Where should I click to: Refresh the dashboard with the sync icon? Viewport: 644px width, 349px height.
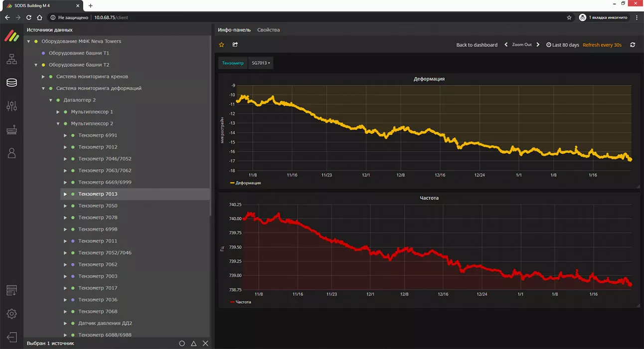[x=633, y=45]
